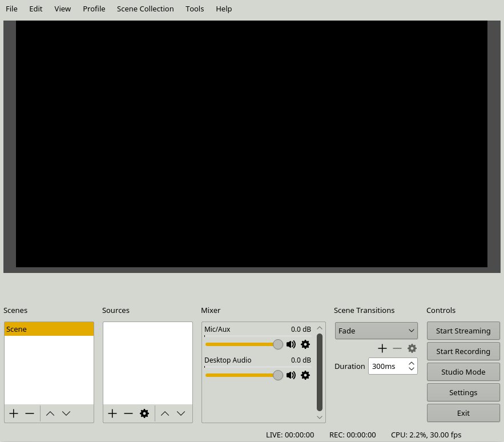Toggle Studio Mode on
The height and width of the screenshot is (442, 504).
pyautogui.click(x=463, y=372)
